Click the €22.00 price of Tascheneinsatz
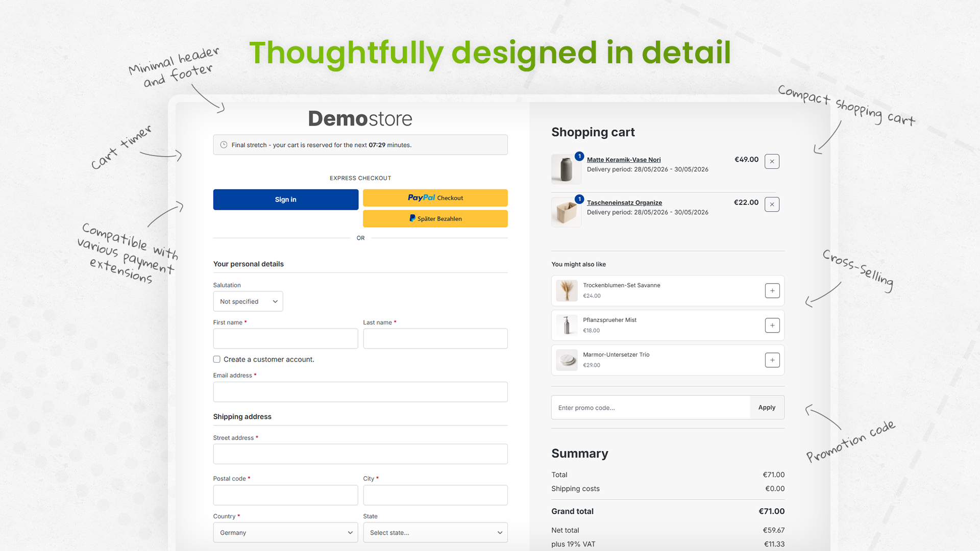Viewport: 980px width, 551px height. (x=746, y=203)
